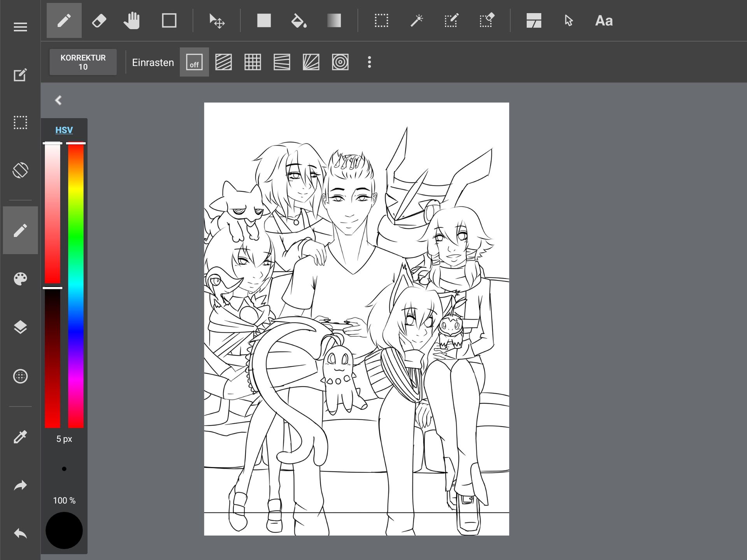Select the Comic panel divide tool

pos(534,21)
